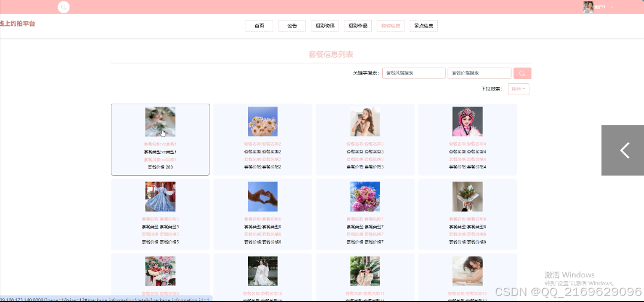Viewport: 644px width, 302px height.
Task: Open the heart-hands thumbnail of 套餐名称6
Action: [263, 197]
